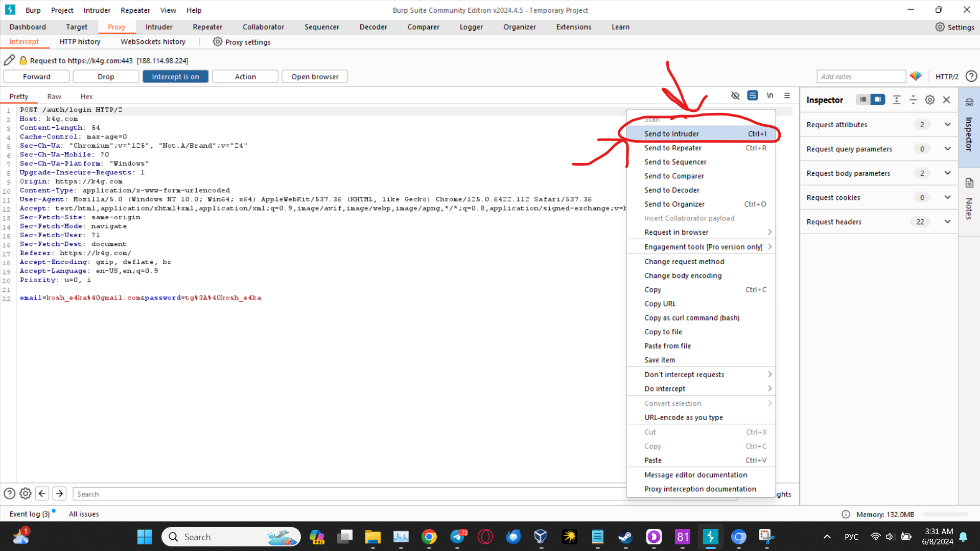Click Inspector collapse all sections icon

tap(913, 100)
